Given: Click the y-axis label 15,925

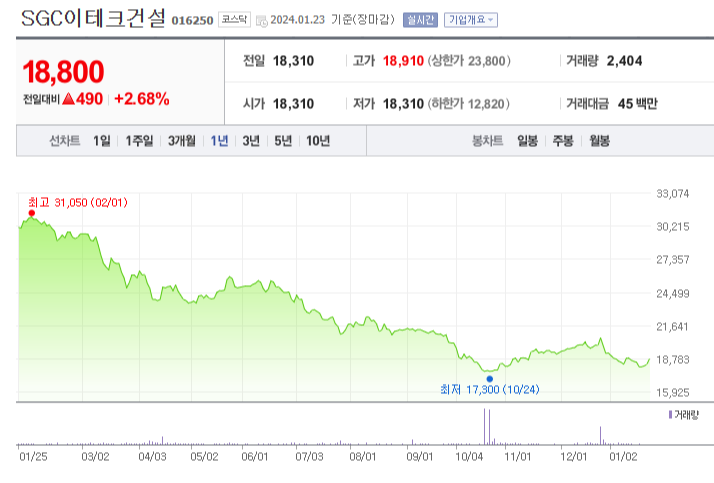Looking at the screenshot, I should (x=673, y=392).
